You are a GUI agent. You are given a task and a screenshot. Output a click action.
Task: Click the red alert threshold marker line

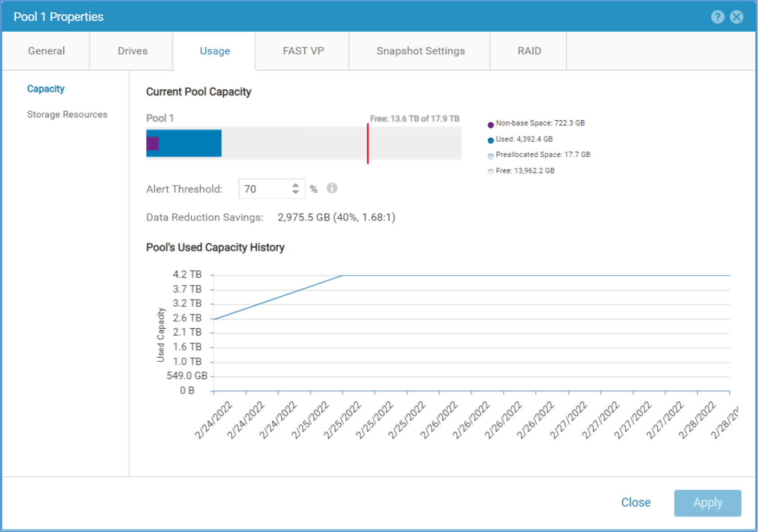point(368,144)
